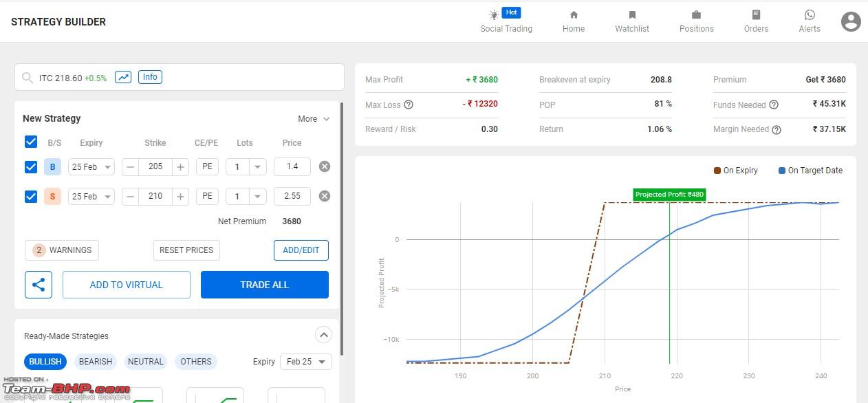The image size is (868, 403).
Task: Click the Info button beside ITC
Action: 150,77
